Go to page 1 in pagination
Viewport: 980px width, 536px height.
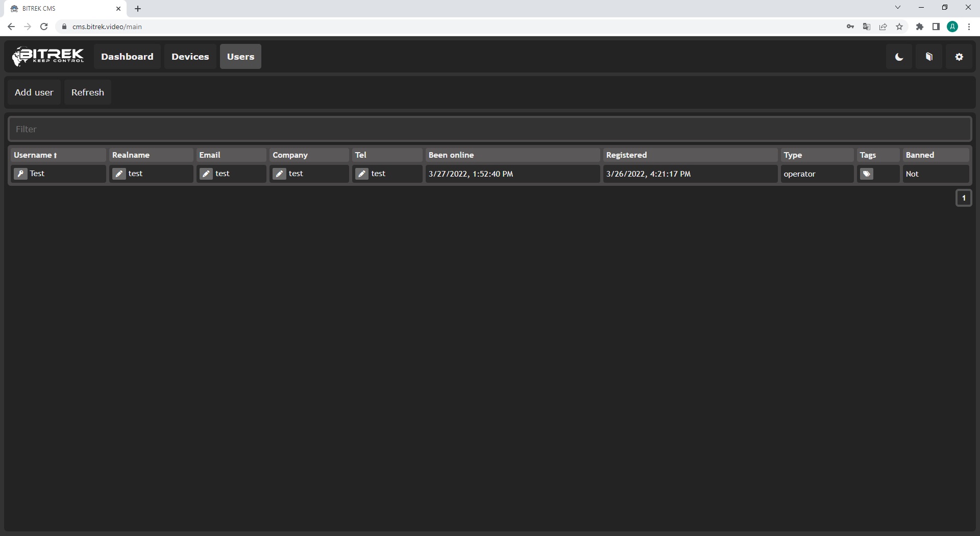(x=963, y=198)
